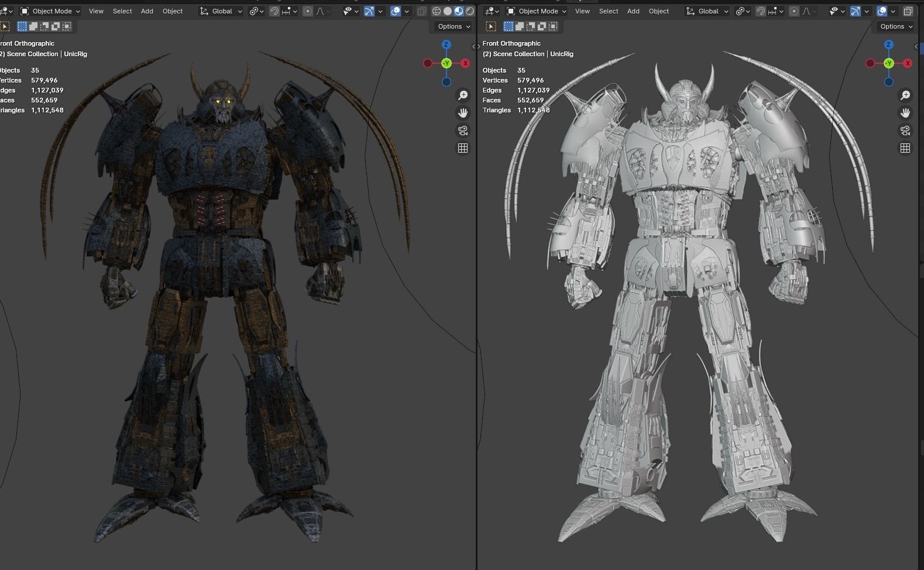Open View menu in left viewport header
This screenshot has width=924, height=570.
tap(96, 11)
